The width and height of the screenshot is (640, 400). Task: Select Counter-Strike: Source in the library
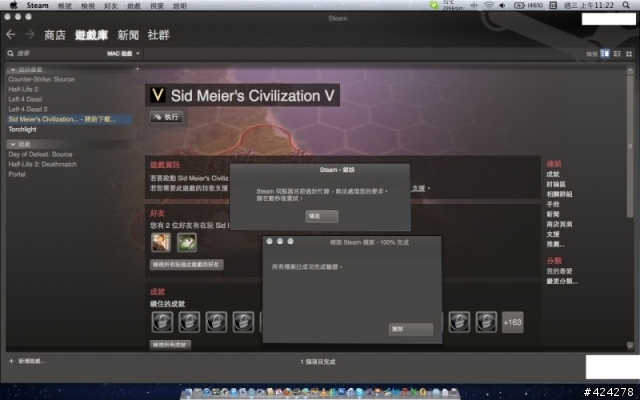42,79
